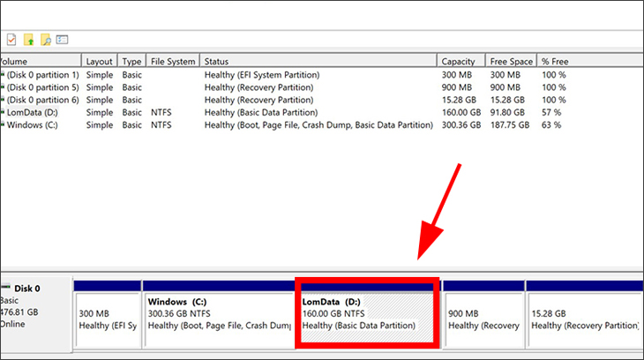Sort by the Status column header
Image resolution: width=644 pixels, height=360 pixels.
[318, 61]
